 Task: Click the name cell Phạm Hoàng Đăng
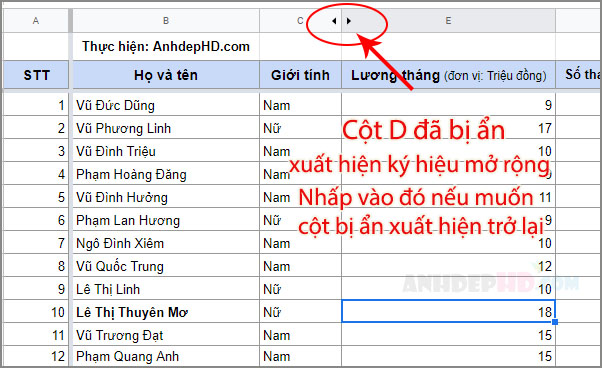tap(166, 174)
